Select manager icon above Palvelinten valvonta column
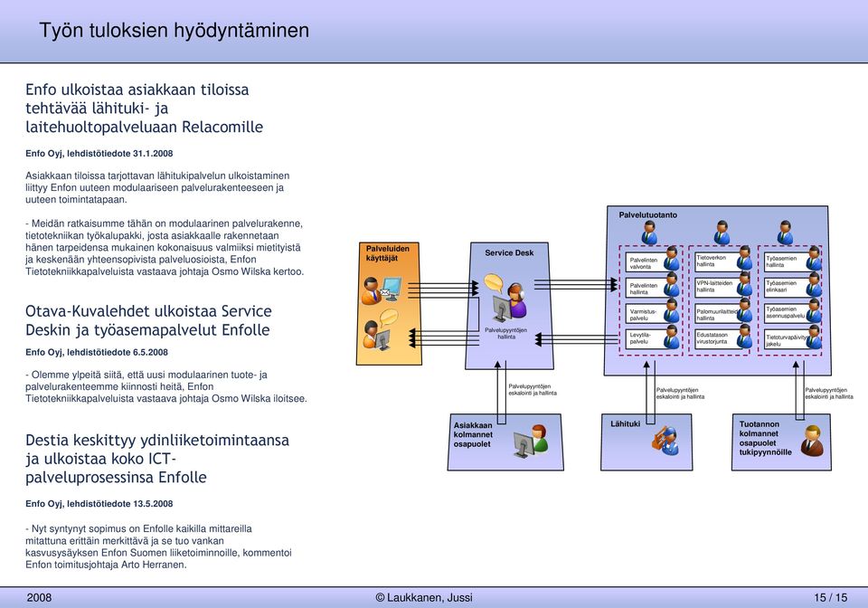The image size is (868, 608). (649, 232)
